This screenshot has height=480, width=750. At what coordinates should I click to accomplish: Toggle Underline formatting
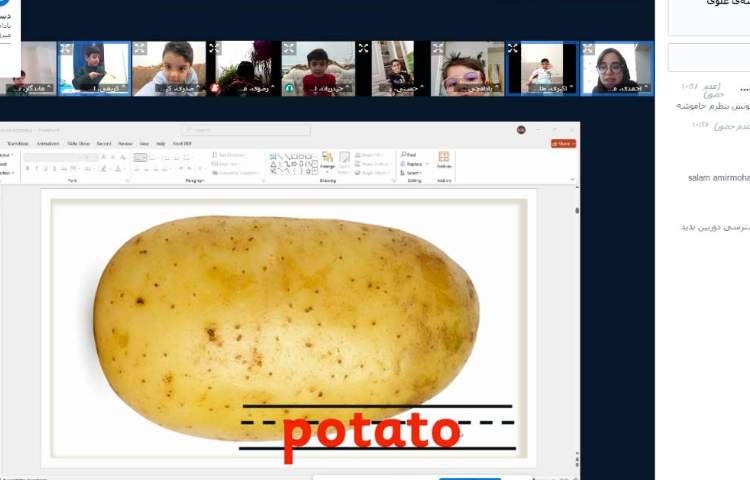[x=45, y=169]
